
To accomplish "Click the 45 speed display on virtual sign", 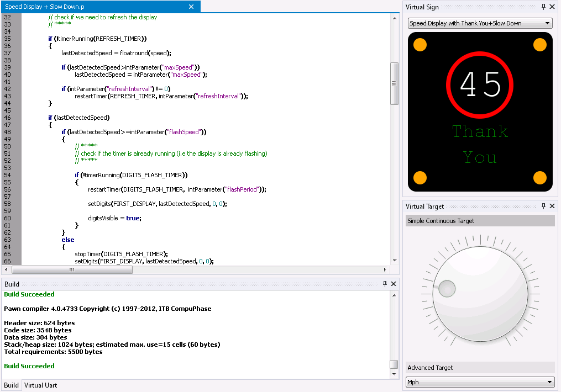I will tap(480, 84).
